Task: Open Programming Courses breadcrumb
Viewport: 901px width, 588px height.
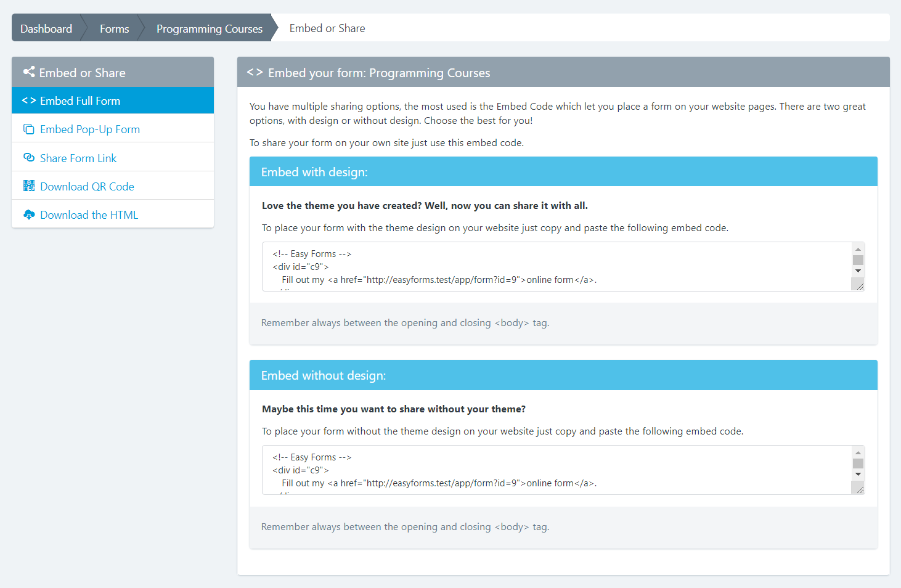Action: 209,28
